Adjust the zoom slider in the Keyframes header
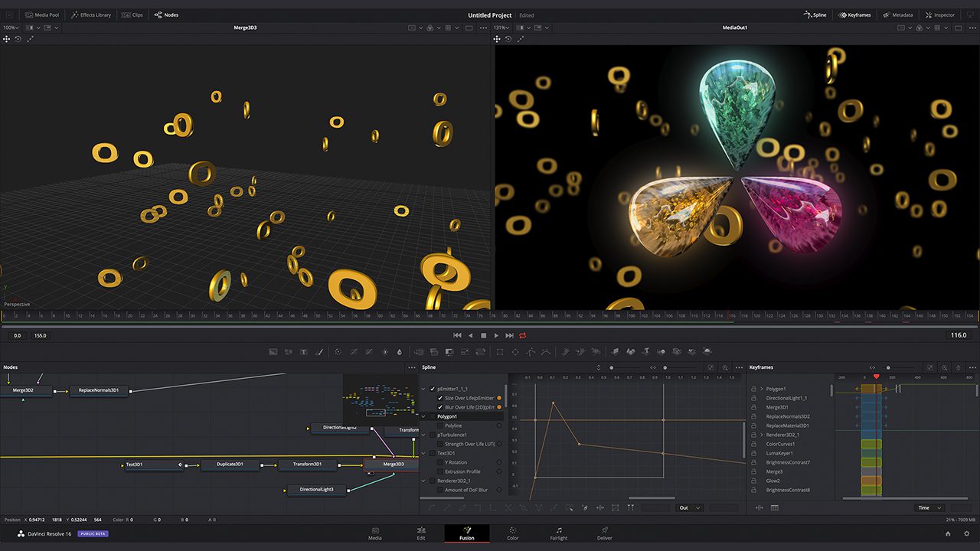Image resolution: width=980 pixels, height=551 pixels. coord(890,368)
